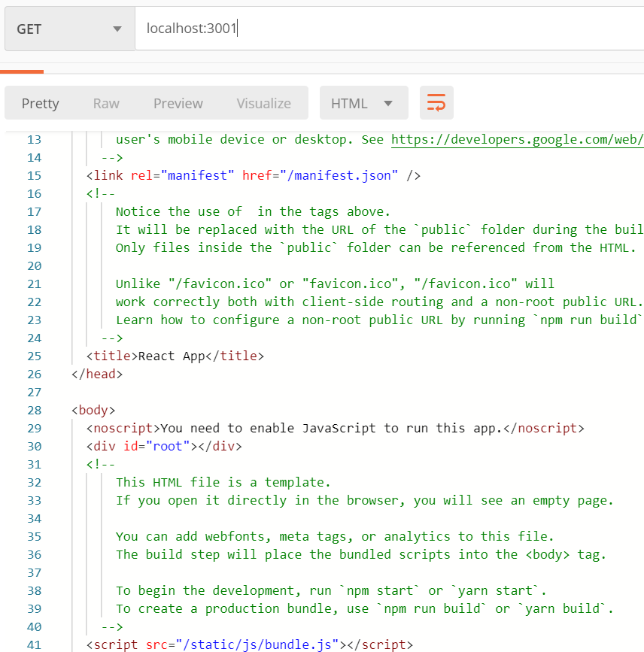Place cursor on the "root" id value
The image size is (644, 652).
point(167,446)
